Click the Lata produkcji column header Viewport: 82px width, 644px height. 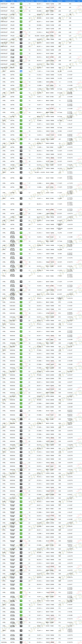(x=40, y=1)
